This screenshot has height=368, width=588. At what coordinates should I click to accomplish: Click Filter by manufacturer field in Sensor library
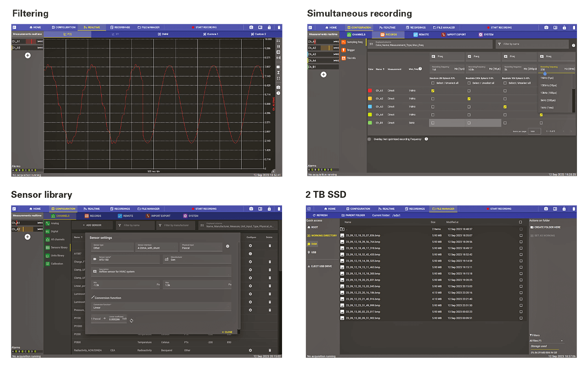pyautogui.click(x=175, y=225)
